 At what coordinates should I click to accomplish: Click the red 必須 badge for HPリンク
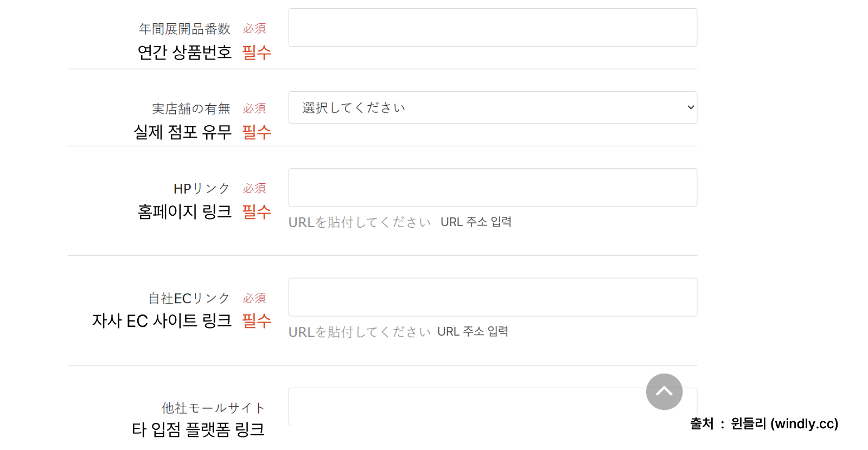tap(254, 188)
